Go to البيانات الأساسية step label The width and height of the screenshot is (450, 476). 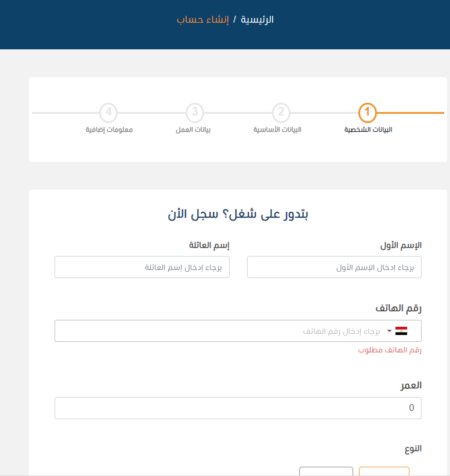click(277, 129)
